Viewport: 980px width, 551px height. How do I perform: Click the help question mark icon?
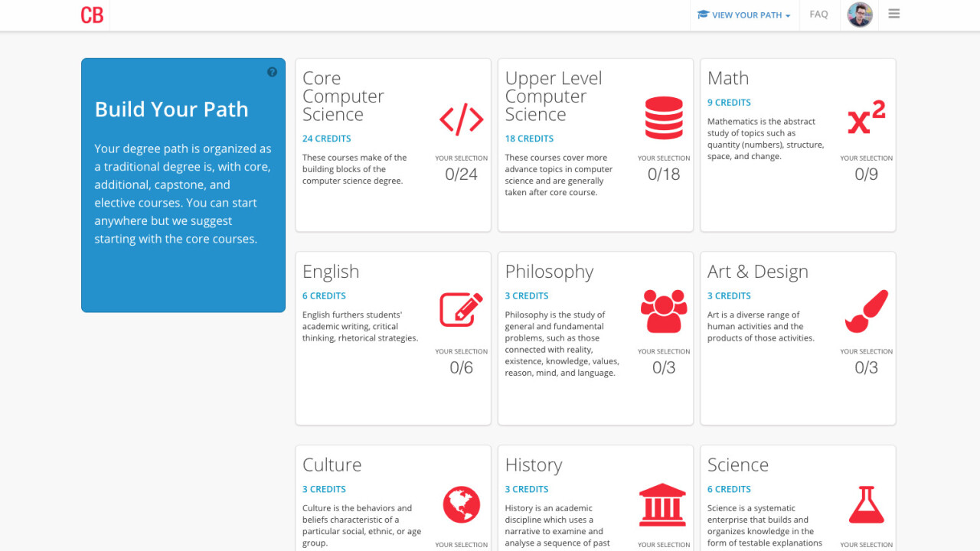point(272,72)
